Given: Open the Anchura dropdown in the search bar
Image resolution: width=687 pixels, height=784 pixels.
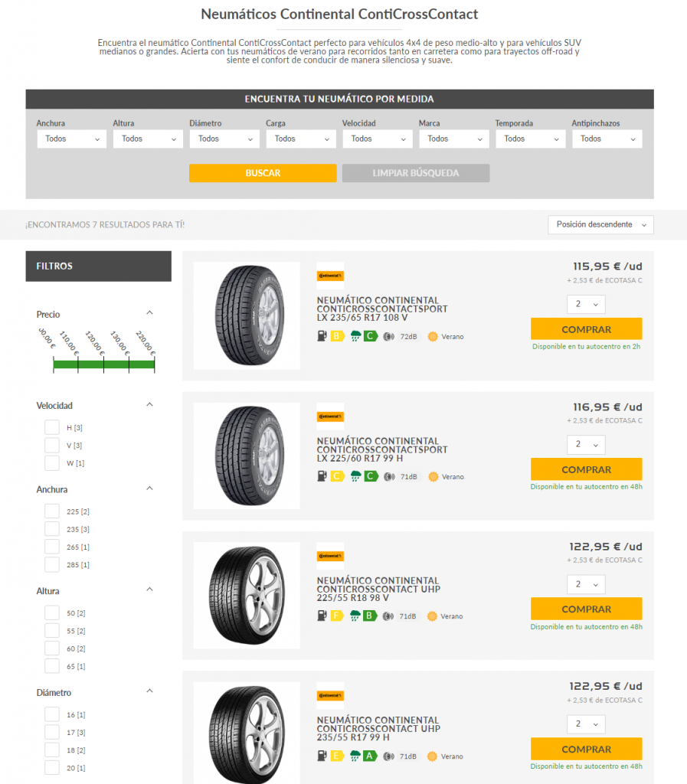Looking at the screenshot, I should click(x=71, y=139).
